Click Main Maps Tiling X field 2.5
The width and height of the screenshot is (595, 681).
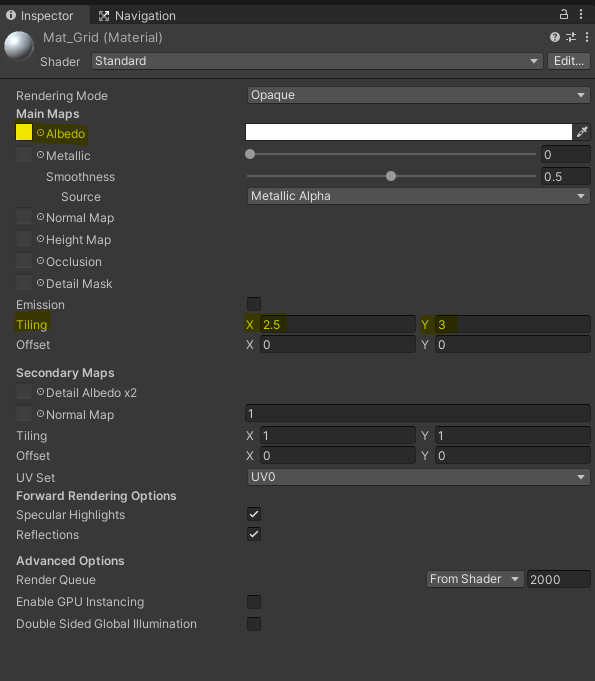(337, 324)
